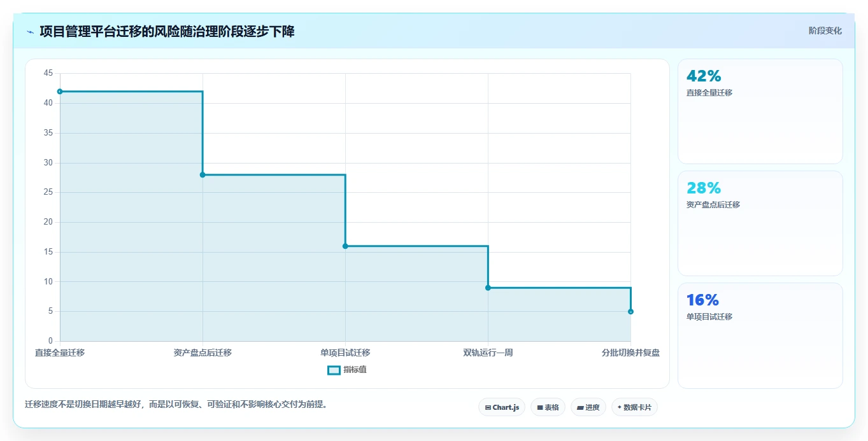Click the 表格 tag button
Screen dimensions: 868x441
click(x=548, y=407)
